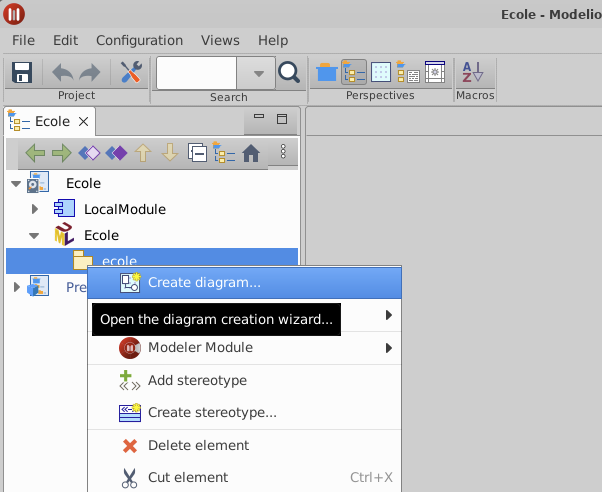The height and width of the screenshot is (492, 602).
Task: Open the Configuration menu
Action: click(x=139, y=40)
